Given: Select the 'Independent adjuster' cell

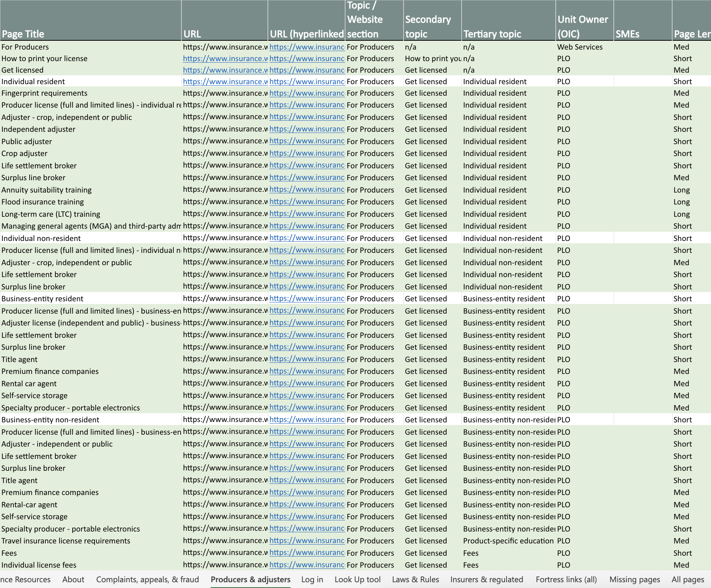Looking at the screenshot, I should [x=91, y=129].
